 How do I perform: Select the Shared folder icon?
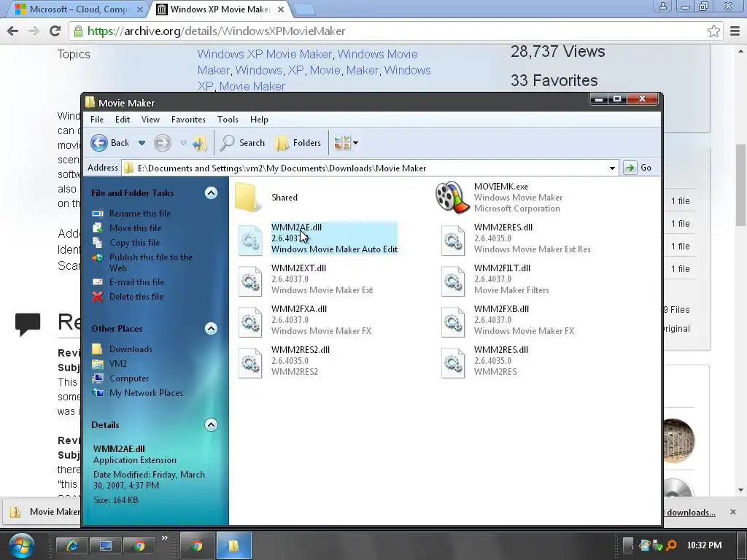(248, 197)
